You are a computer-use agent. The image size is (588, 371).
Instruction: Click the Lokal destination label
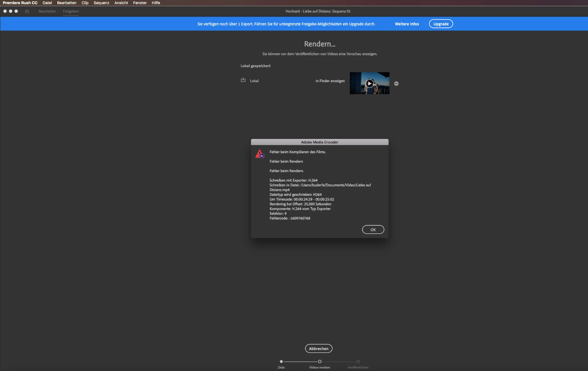pyautogui.click(x=255, y=81)
